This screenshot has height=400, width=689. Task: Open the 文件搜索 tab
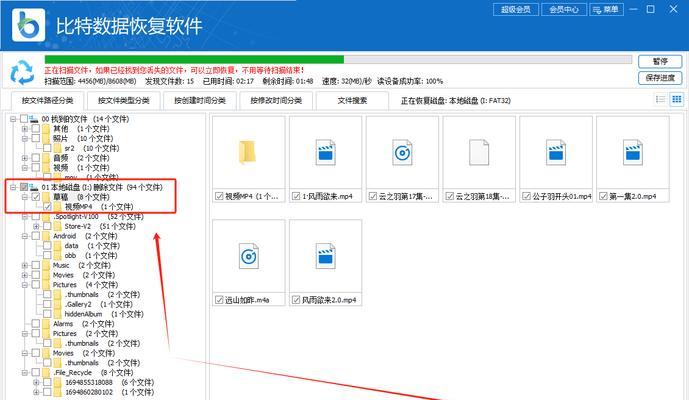pos(352,101)
